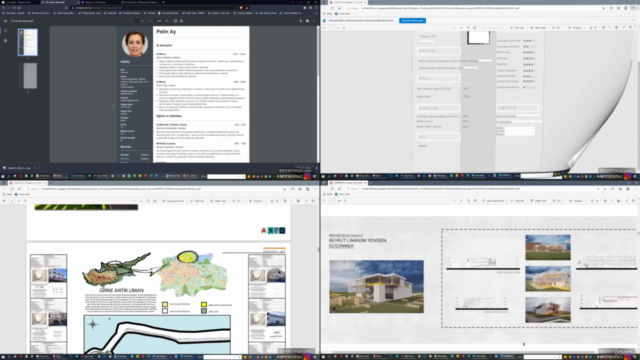Refresh page in top-right Edge window
The image size is (640, 360).
(332, 8)
